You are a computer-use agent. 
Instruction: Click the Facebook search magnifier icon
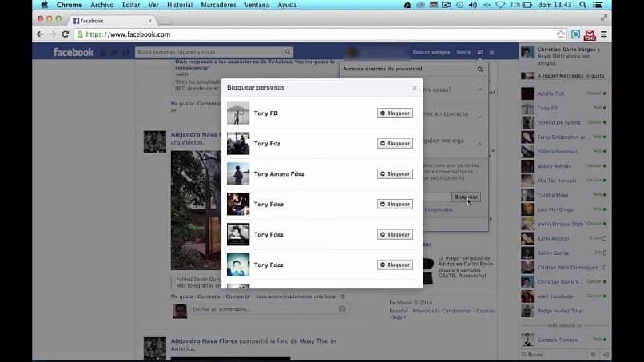[288, 52]
